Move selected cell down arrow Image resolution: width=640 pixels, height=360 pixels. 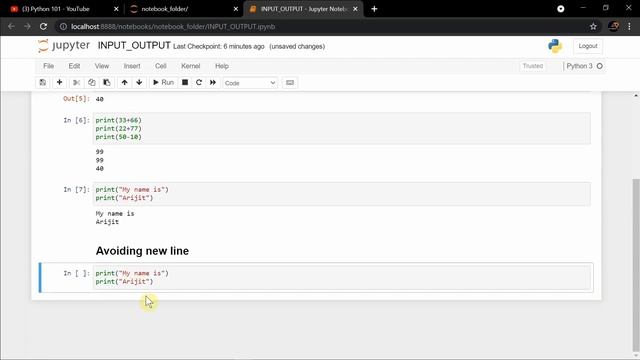tap(139, 82)
